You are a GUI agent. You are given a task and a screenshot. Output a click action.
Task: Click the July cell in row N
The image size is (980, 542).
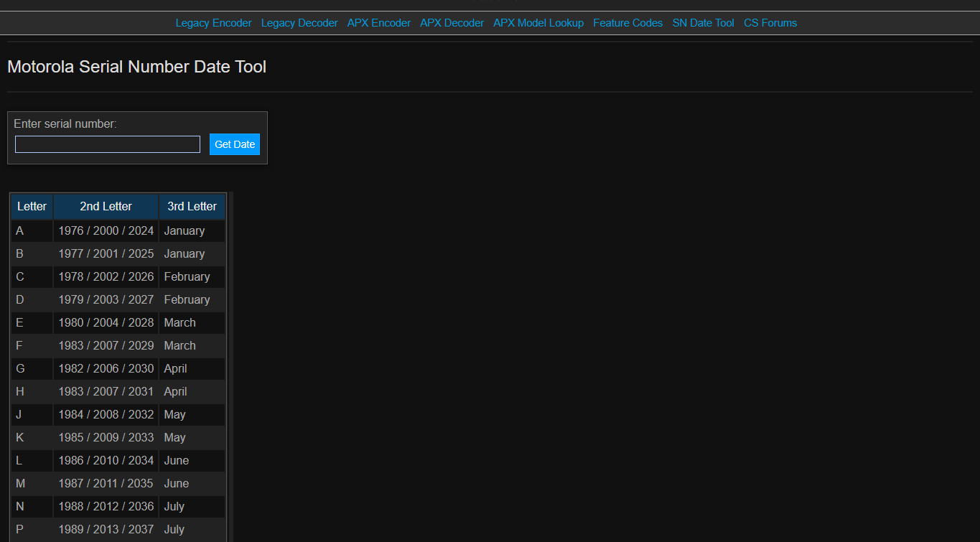pyautogui.click(x=192, y=507)
